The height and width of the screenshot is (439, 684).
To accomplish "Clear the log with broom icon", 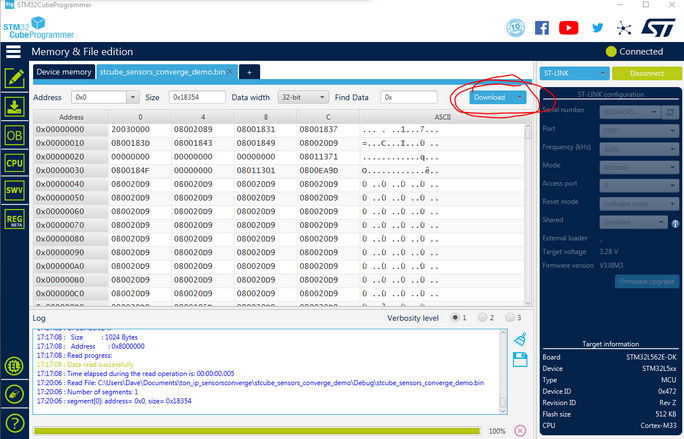I will click(x=520, y=339).
